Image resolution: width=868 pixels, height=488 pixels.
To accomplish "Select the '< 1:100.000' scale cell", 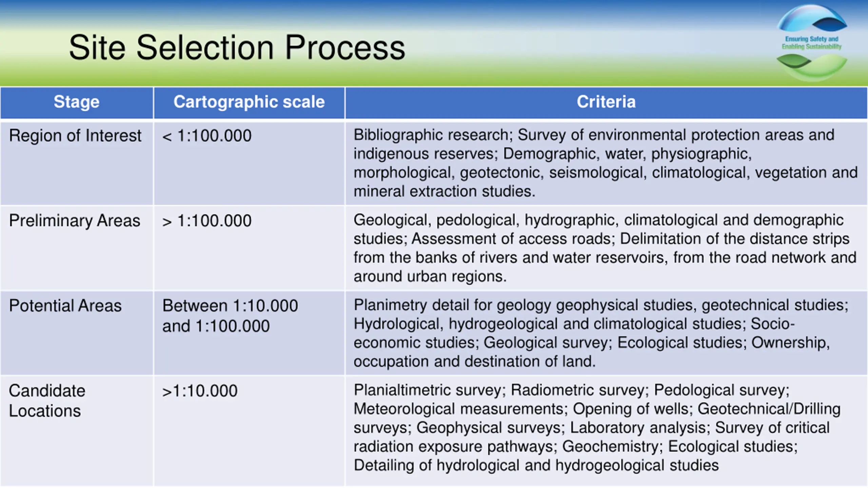I will 249,163.
